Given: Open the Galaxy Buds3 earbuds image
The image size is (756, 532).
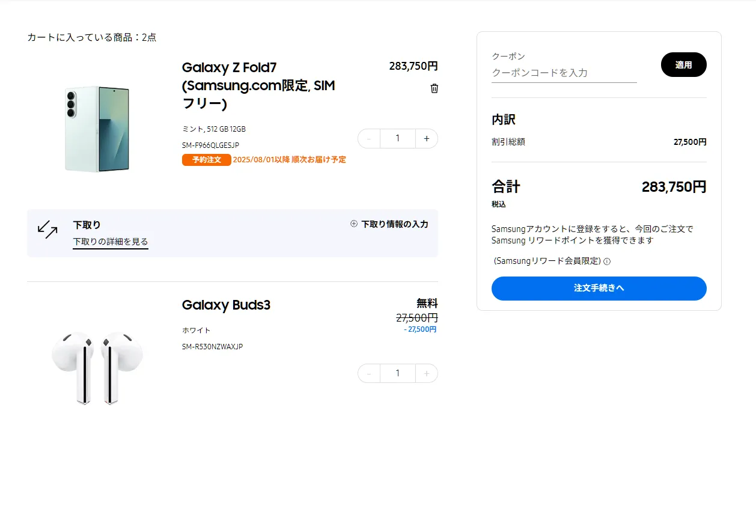Looking at the screenshot, I should coord(97,367).
